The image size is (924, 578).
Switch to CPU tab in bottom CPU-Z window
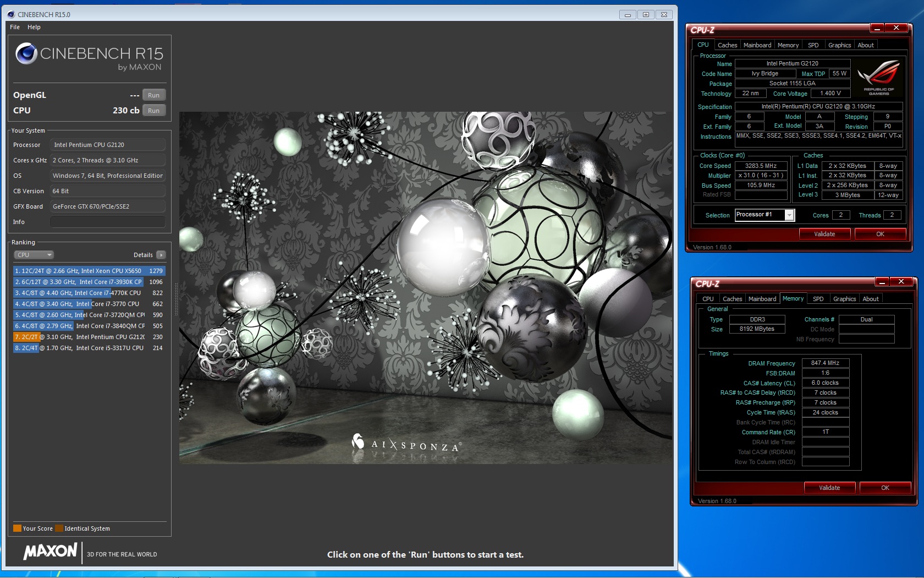[x=708, y=299]
